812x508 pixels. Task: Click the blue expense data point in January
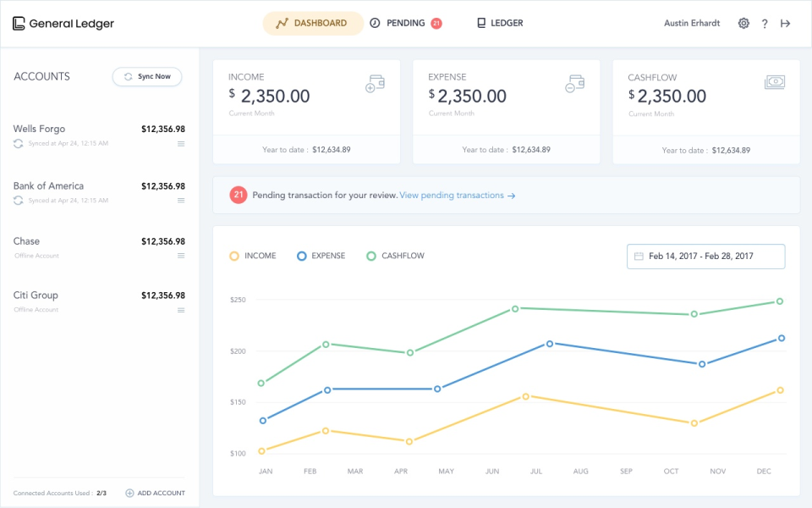click(x=263, y=421)
